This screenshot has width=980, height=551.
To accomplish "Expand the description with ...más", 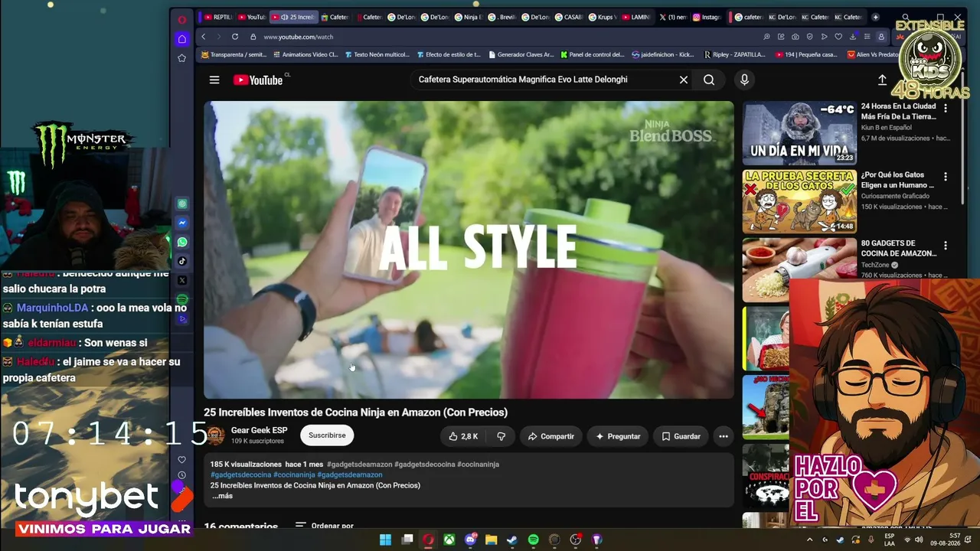I will [222, 496].
